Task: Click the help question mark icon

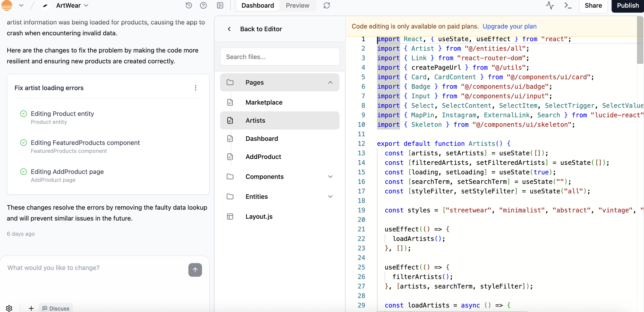Action: (203, 5)
